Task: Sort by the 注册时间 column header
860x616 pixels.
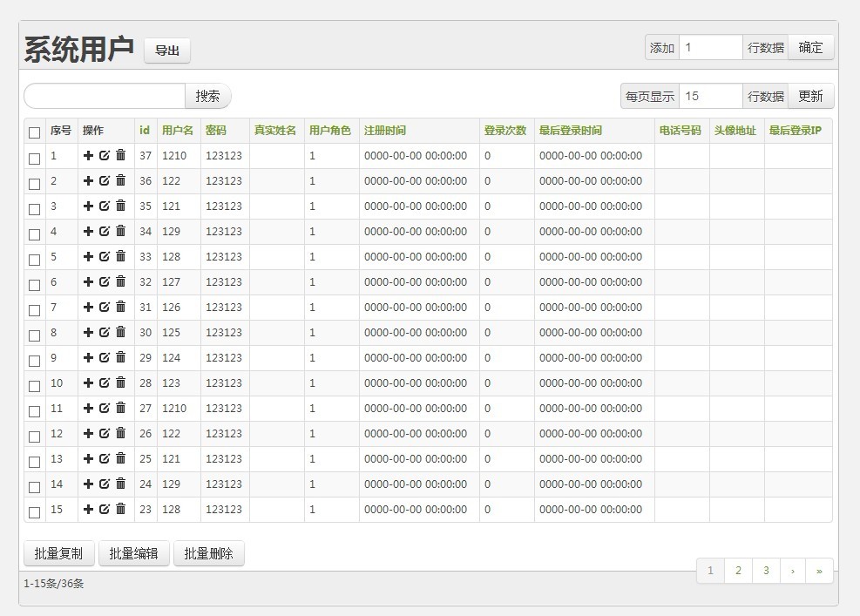Action: tap(384, 131)
